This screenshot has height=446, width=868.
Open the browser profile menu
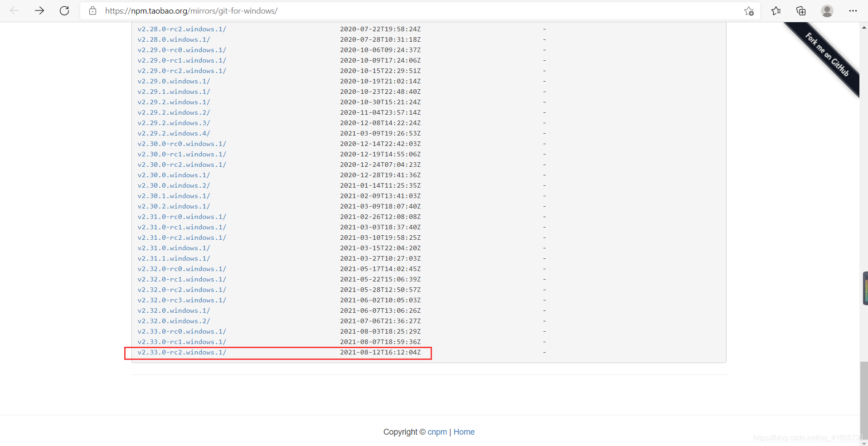[827, 10]
